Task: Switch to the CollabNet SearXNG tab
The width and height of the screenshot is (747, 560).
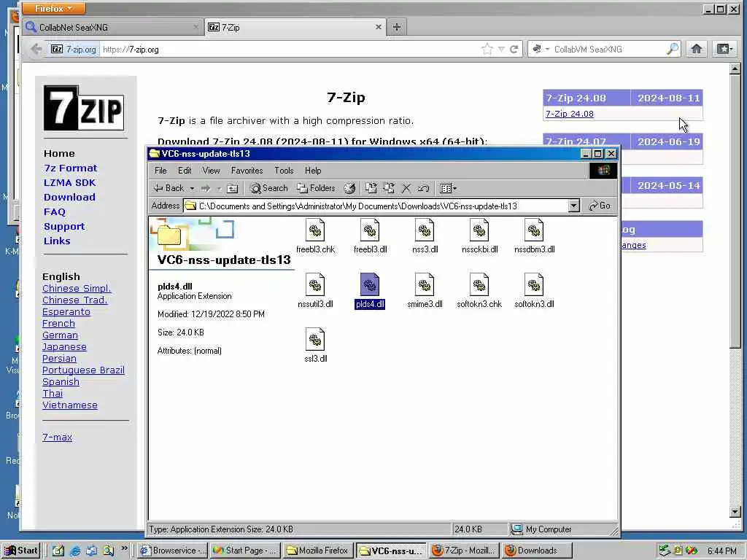Action: (x=112, y=27)
